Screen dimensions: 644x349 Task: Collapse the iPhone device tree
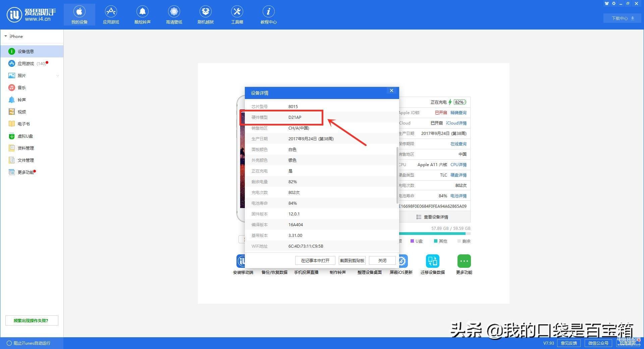point(6,36)
